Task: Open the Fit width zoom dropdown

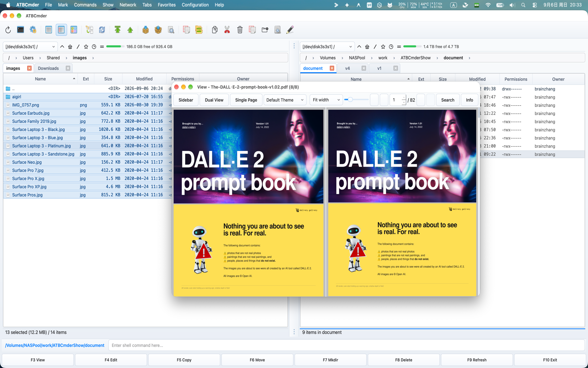Action: 326,100
